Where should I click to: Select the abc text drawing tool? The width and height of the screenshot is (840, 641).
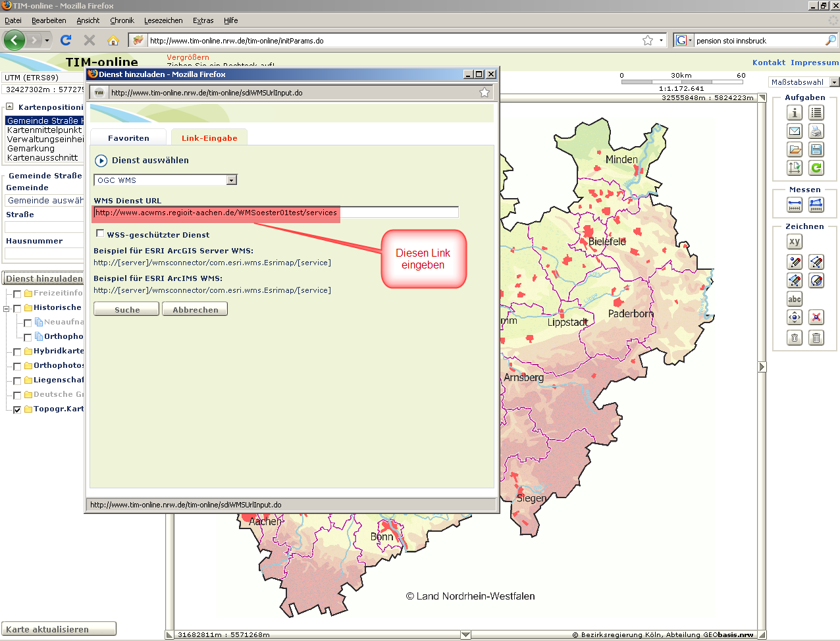[x=795, y=299]
